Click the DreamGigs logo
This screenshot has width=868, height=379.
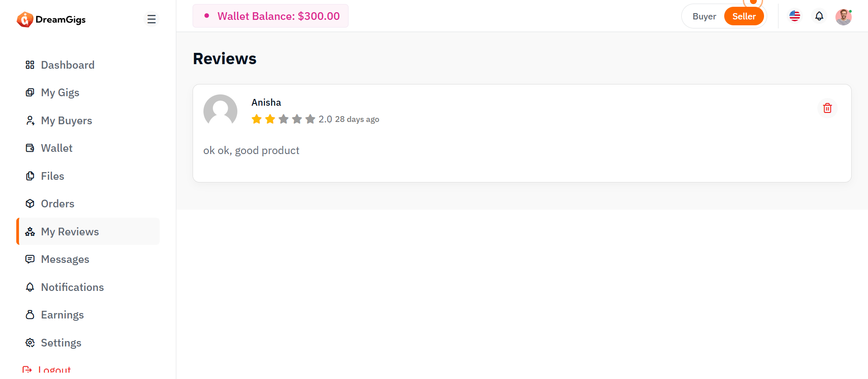click(51, 19)
